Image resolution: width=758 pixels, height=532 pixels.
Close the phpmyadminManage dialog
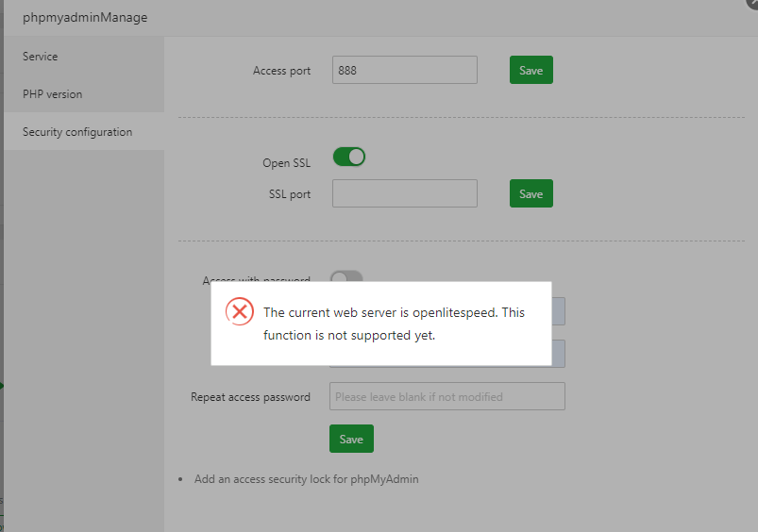coord(752,4)
